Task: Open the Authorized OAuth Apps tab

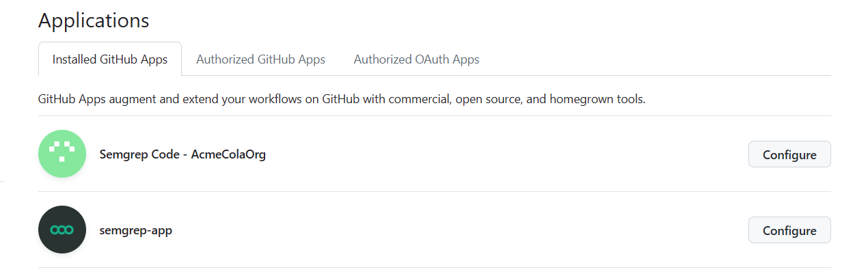Action: pos(416,59)
